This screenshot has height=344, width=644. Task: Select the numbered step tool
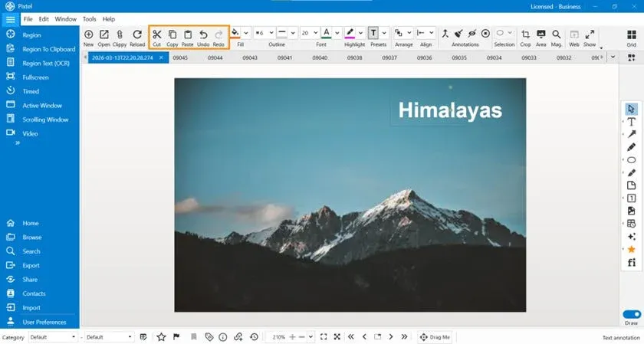point(631,198)
